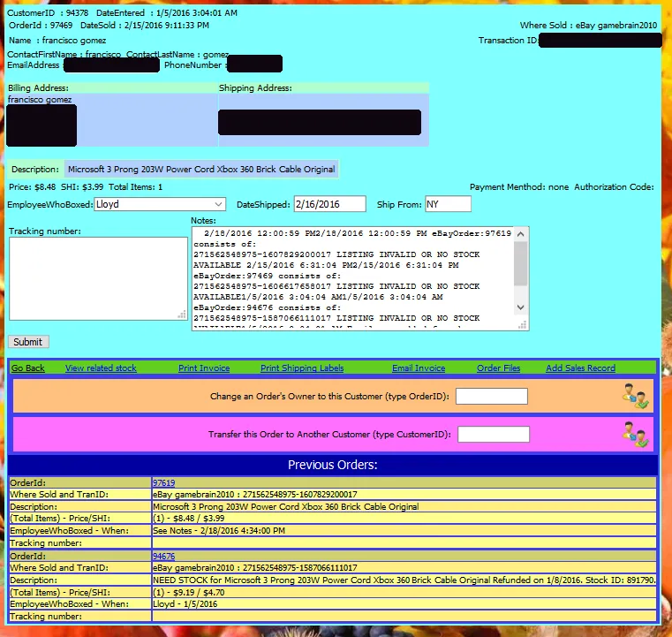The height and width of the screenshot is (637, 672).
Task: Click Add Sales Record link
Action: click(x=580, y=368)
